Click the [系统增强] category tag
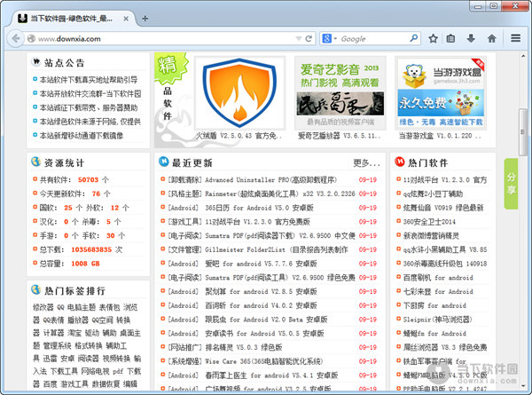 tap(185, 361)
